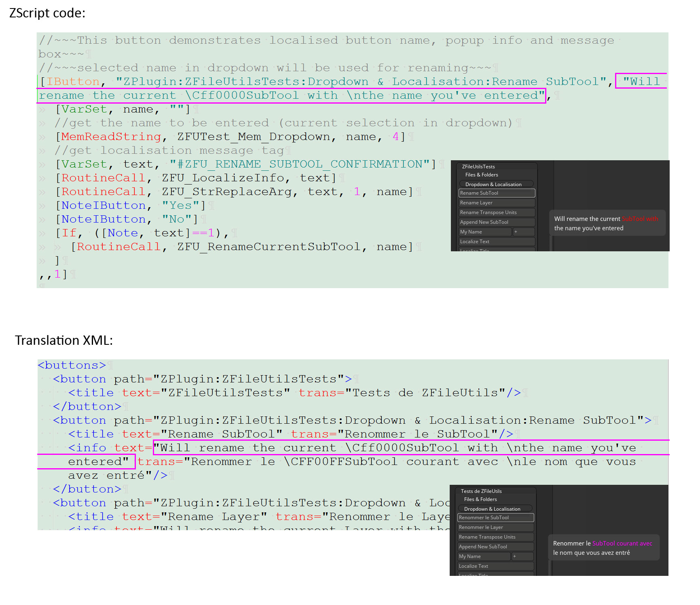This screenshot has width=700, height=605.
Task: Collapse Dropdown & Localisation in ZFileUtilsTests panel
Action: 497,184
